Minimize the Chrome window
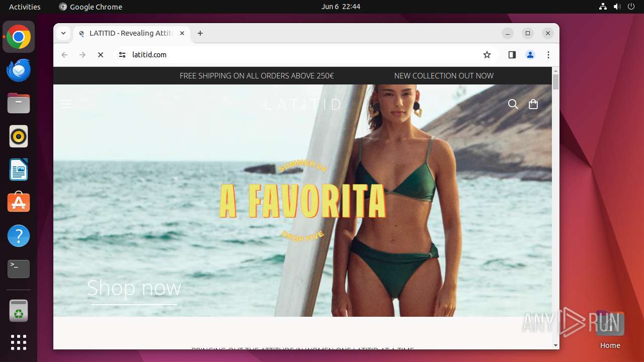This screenshot has height=362, width=644. tap(508, 33)
